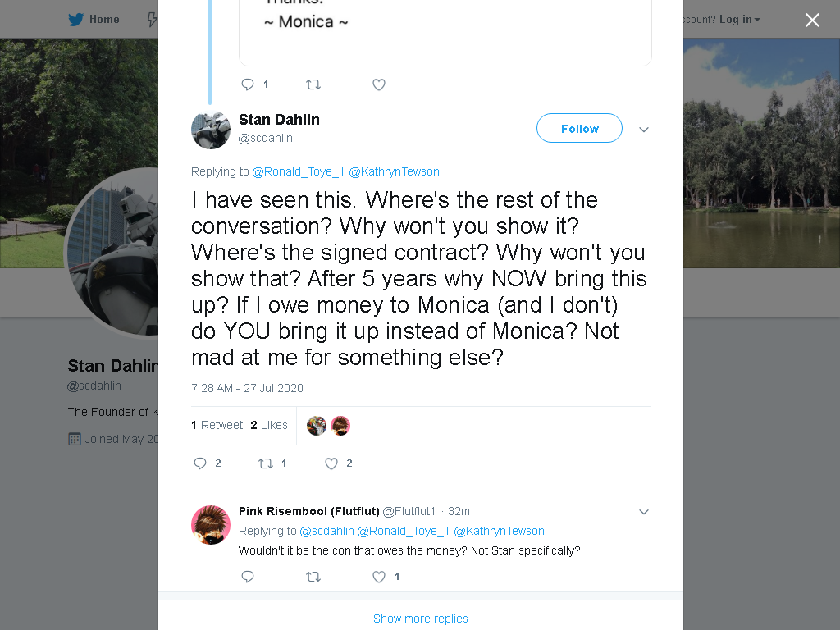View the 2 Likes list
This screenshot has width=840, height=630.
[x=269, y=426]
